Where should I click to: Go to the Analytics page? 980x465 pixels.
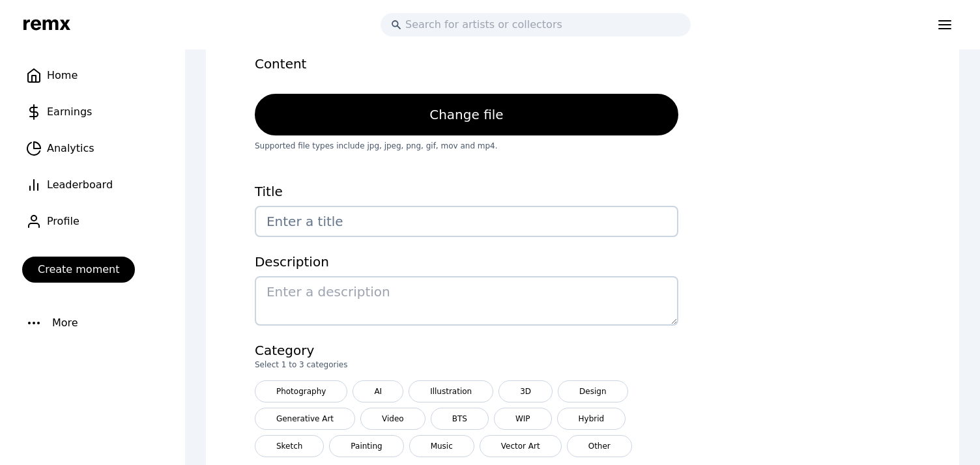point(70,148)
